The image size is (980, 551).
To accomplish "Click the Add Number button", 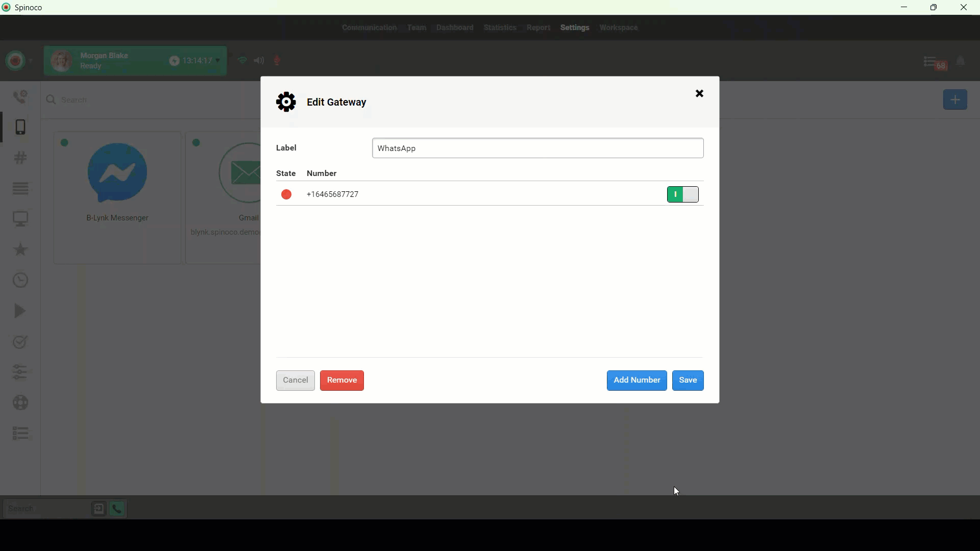I will click(636, 380).
